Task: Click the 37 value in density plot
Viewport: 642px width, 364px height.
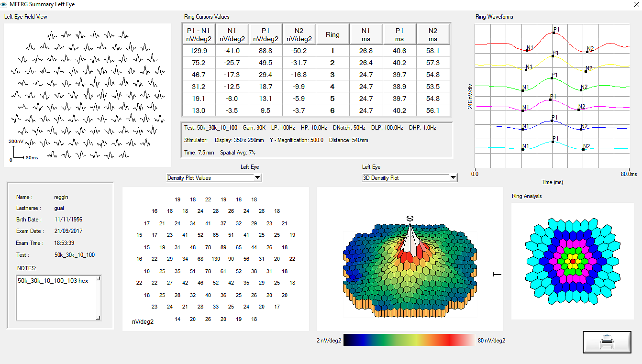Action: 223,223
